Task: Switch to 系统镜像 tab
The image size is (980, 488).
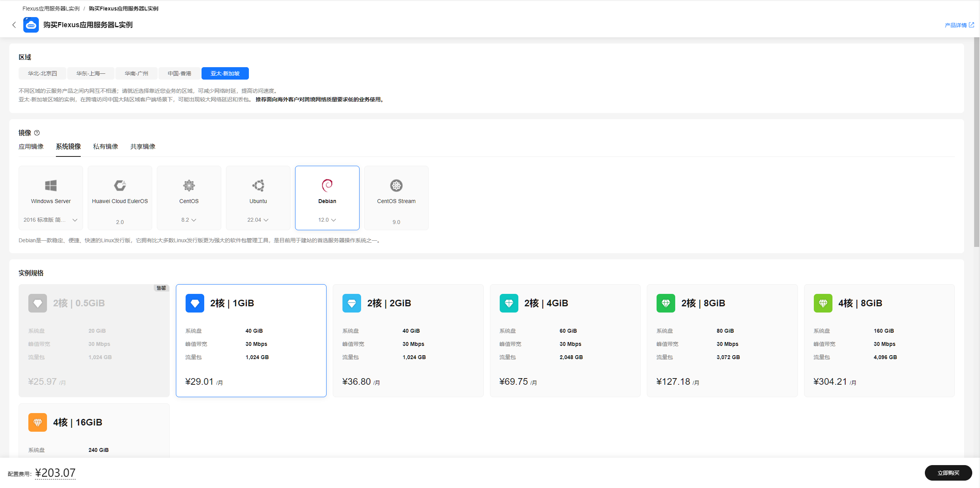Action: coord(68,146)
